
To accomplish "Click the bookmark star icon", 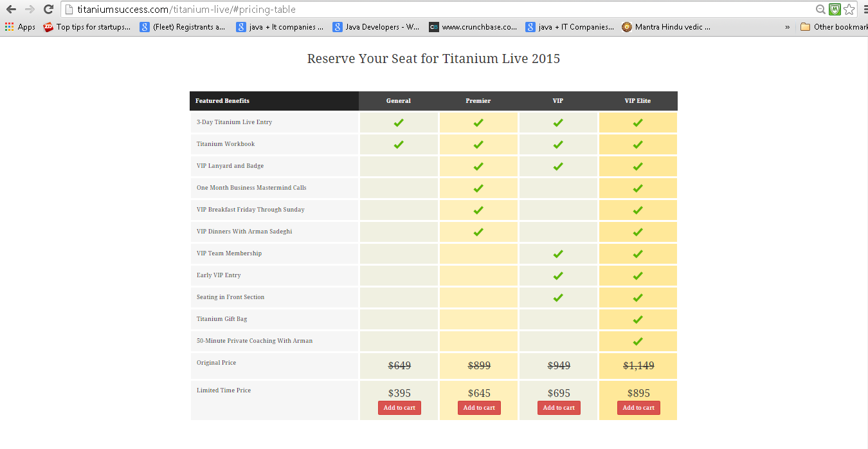I will coord(849,10).
